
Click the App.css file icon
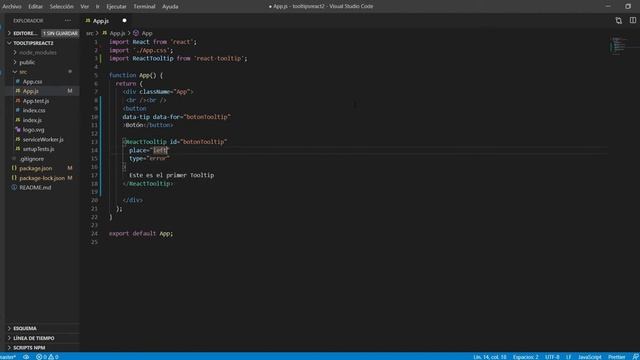pos(18,82)
